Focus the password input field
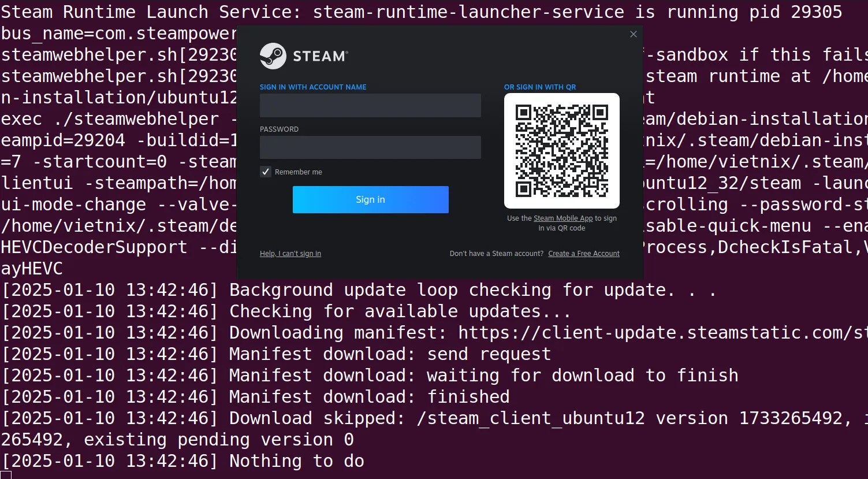 (x=370, y=147)
